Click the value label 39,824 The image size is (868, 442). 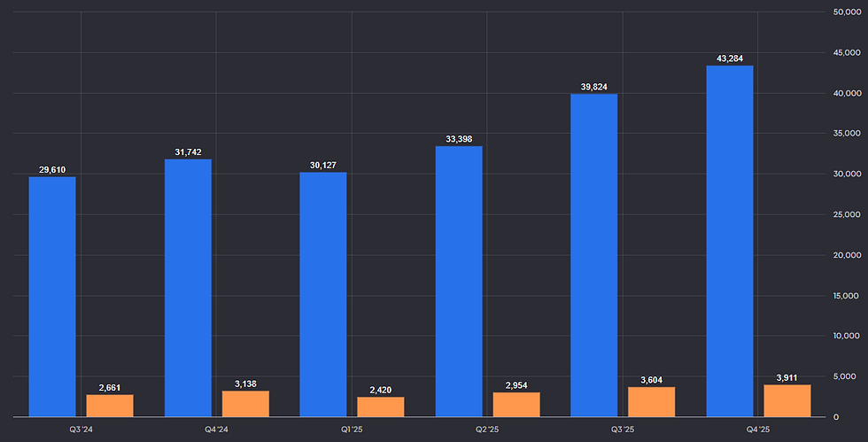(x=594, y=87)
